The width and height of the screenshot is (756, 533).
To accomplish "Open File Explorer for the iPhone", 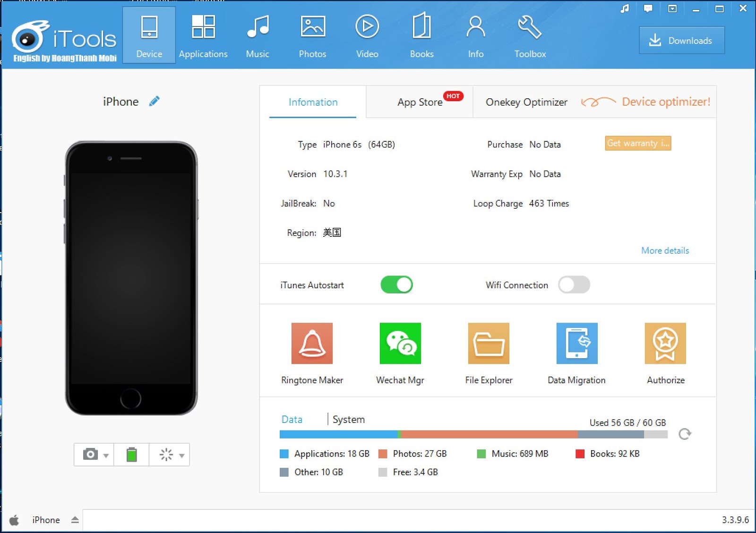I will coord(488,344).
